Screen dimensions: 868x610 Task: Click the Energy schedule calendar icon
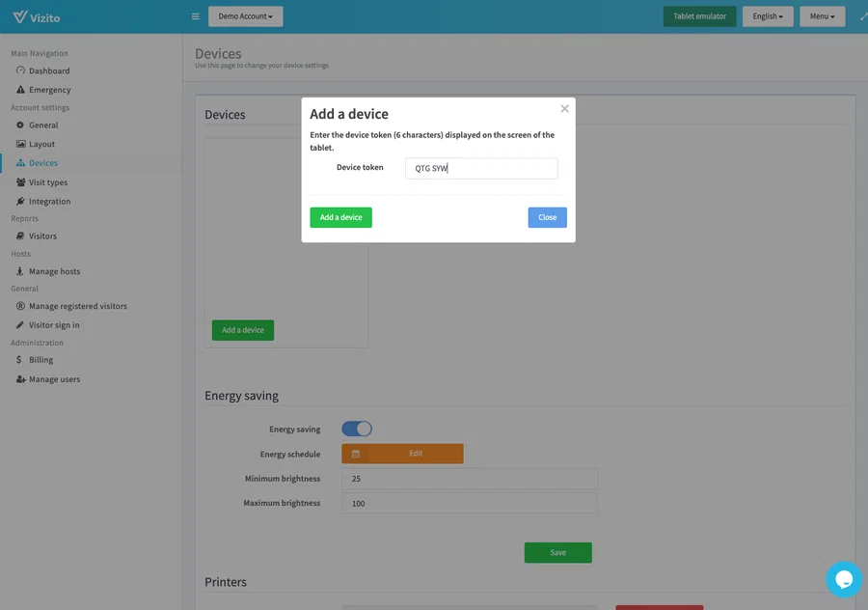355,454
